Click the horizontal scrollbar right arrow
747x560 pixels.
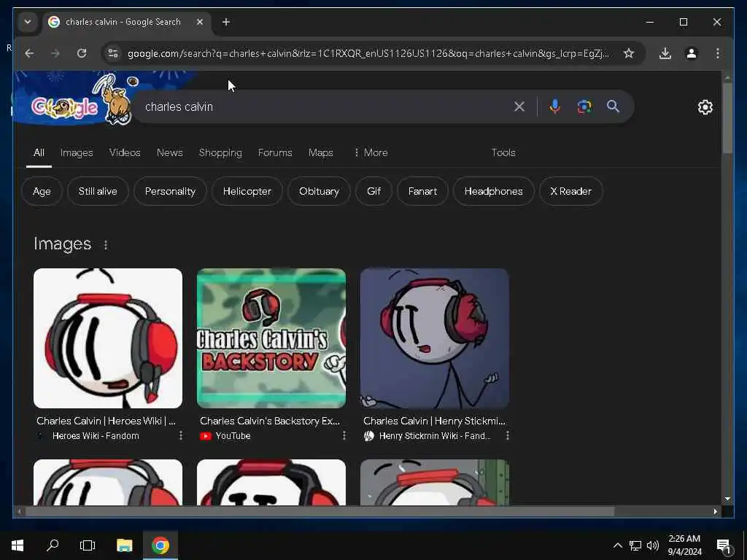pos(715,511)
